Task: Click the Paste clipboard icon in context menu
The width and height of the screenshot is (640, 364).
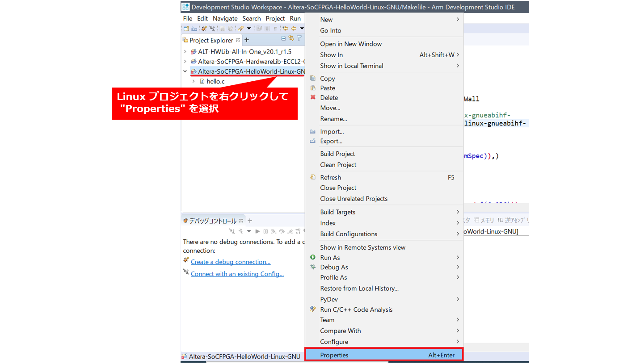Action: (x=313, y=88)
